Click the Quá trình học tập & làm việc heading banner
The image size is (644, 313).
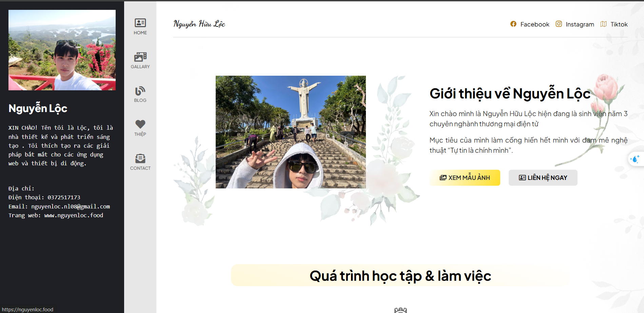400,275
